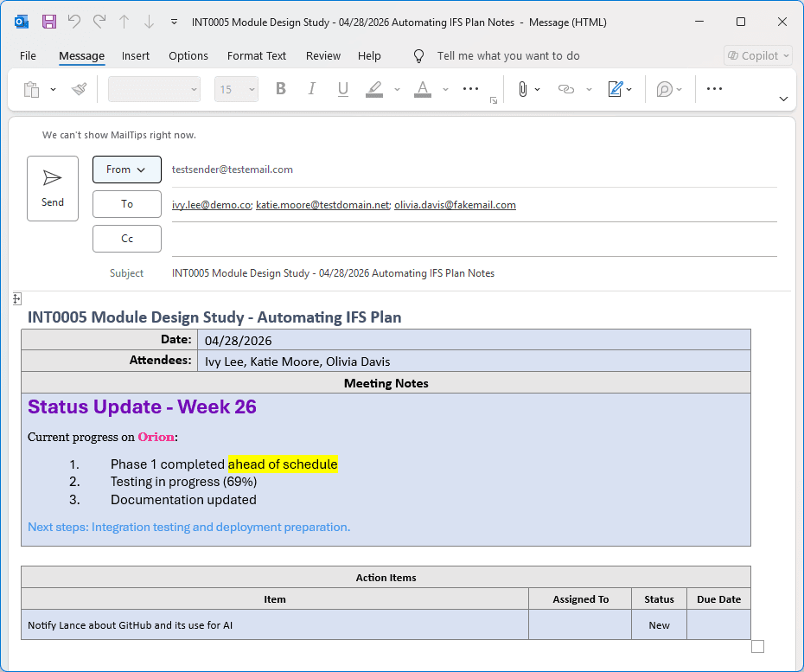Click Tell me what you want to do
The height and width of the screenshot is (672, 804).
(x=508, y=55)
